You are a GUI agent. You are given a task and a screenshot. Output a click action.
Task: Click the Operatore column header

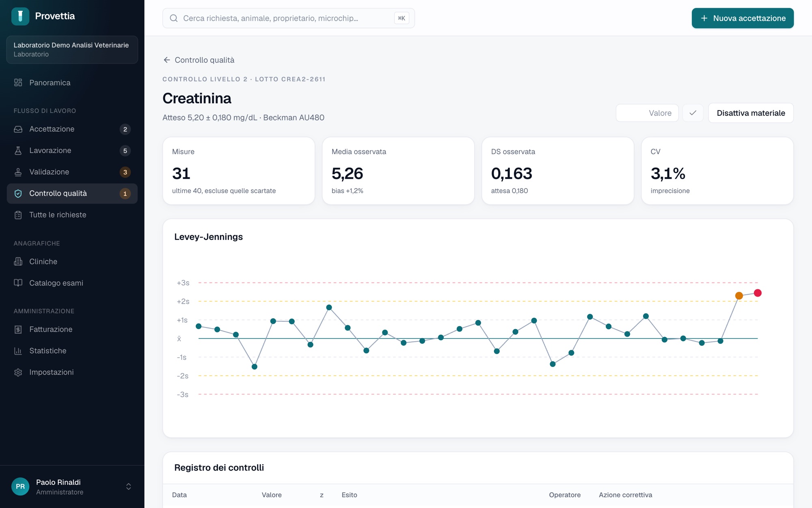pyautogui.click(x=565, y=495)
